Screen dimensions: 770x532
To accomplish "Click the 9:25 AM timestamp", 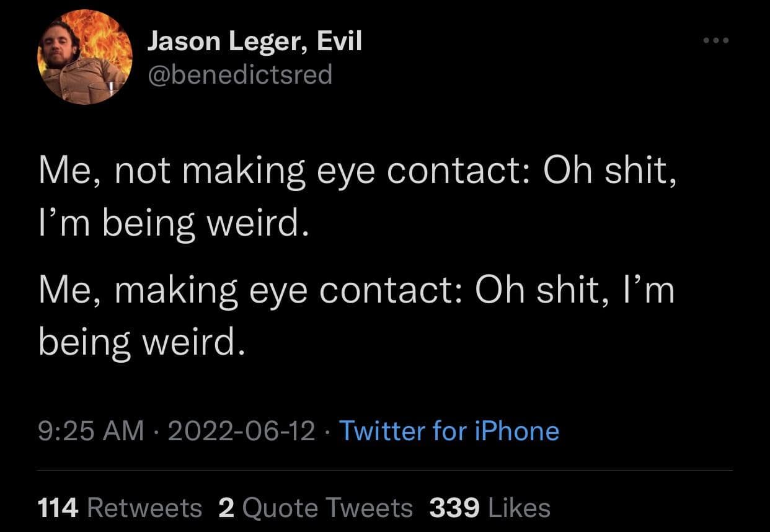I will pos(91,430).
